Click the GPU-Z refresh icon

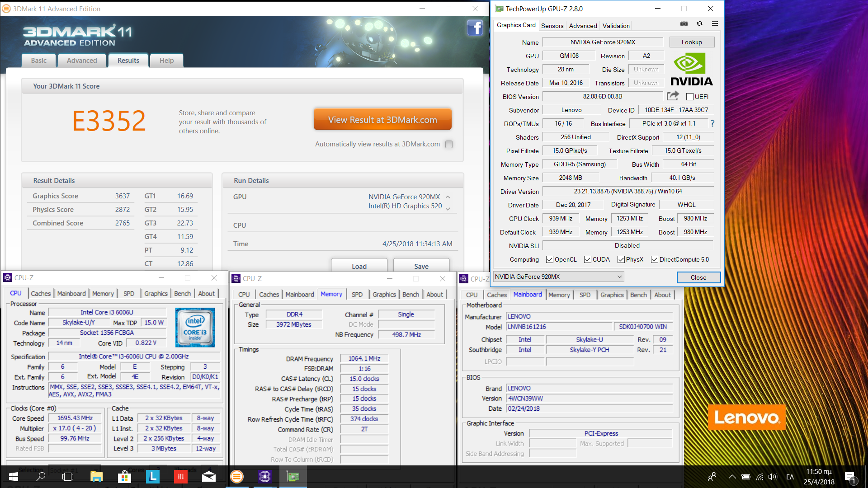pos(699,23)
